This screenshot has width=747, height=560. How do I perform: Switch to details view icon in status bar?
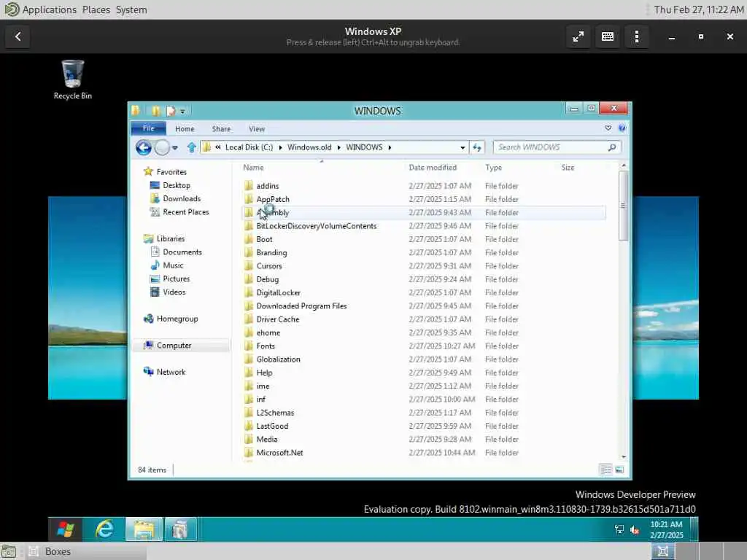click(x=606, y=470)
